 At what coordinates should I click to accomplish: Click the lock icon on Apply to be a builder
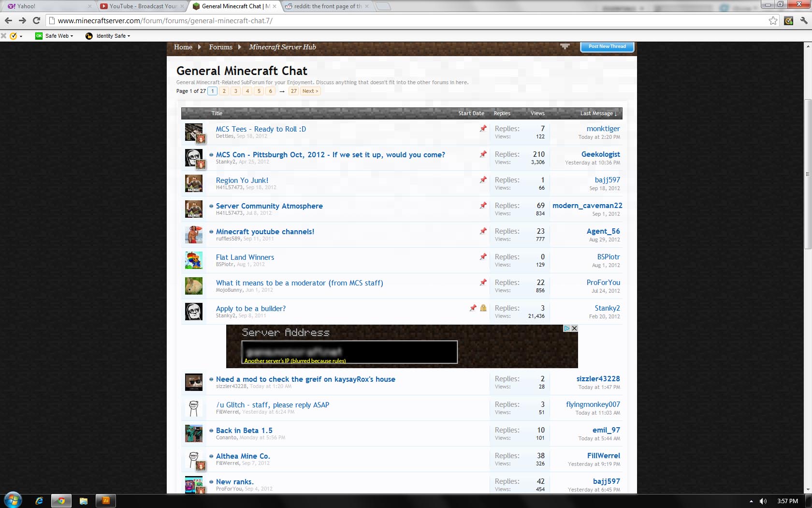[x=483, y=308]
